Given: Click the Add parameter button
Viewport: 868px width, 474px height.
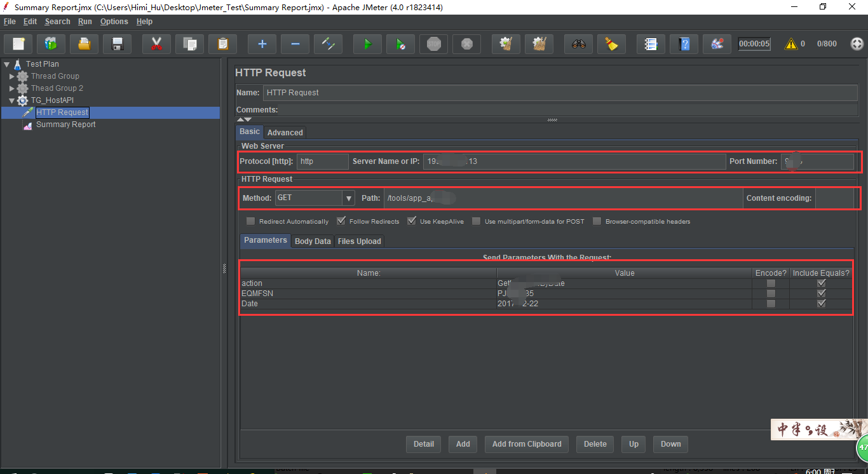Looking at the screenshot, I should coord(463,444).
